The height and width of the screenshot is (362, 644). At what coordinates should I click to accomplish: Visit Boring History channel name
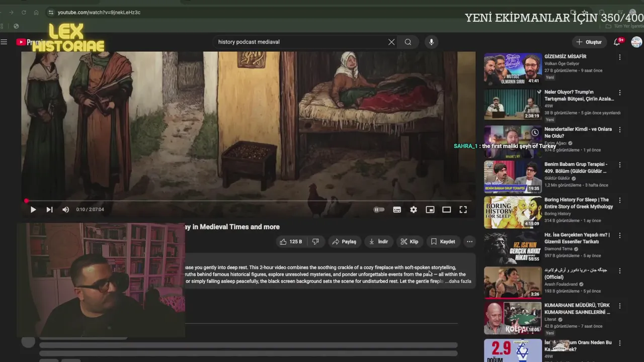tap(557, 214)
